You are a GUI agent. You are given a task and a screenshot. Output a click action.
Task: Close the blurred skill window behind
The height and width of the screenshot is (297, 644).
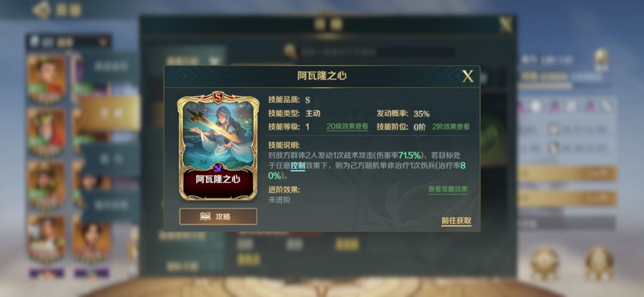tap(506, 24)
